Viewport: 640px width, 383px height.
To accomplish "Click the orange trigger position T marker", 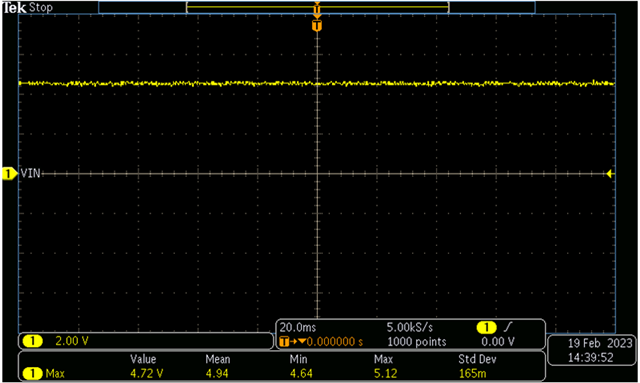I will pos(317,26).
